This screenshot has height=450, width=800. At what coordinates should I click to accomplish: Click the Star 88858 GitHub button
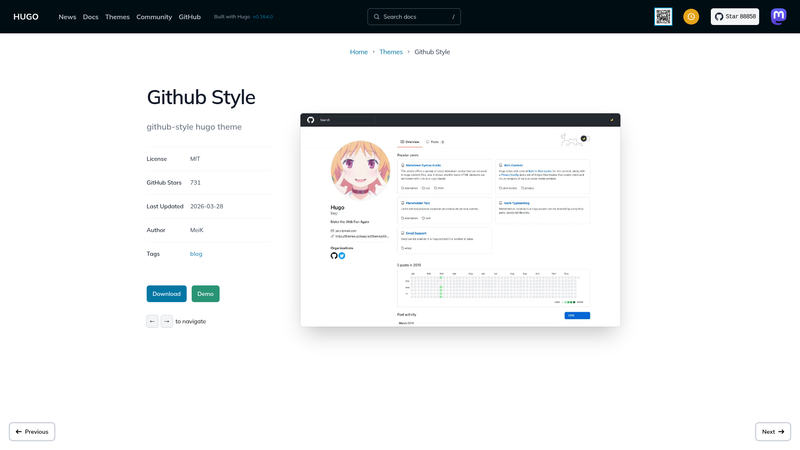tap(735, 17)
